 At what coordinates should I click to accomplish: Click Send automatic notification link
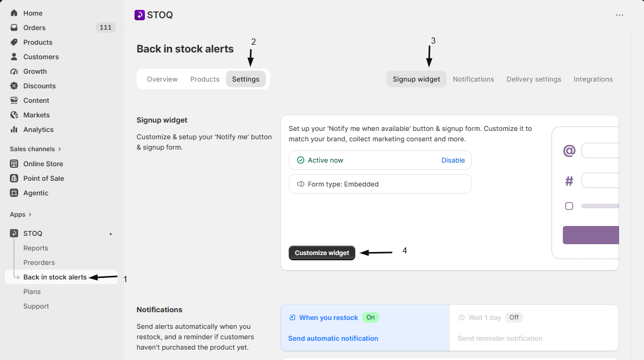(x=333, y=338)
